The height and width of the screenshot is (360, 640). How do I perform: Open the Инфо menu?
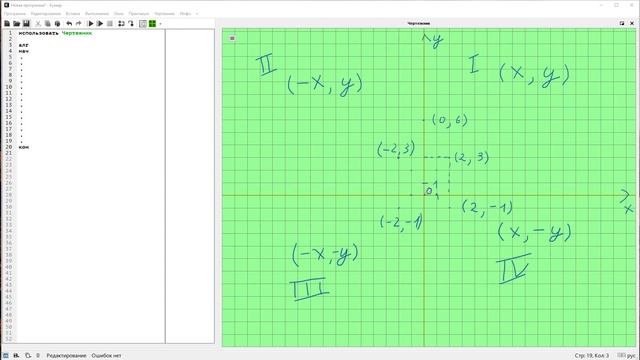(x=185, y=13)
